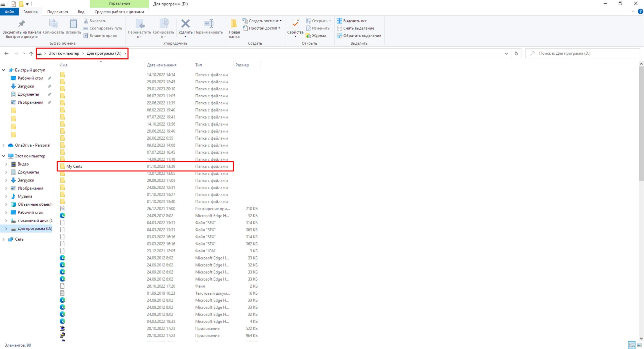Open the Простой доступ dropdown
This screenshot has width=644, height=349.
tap(261, 28)
